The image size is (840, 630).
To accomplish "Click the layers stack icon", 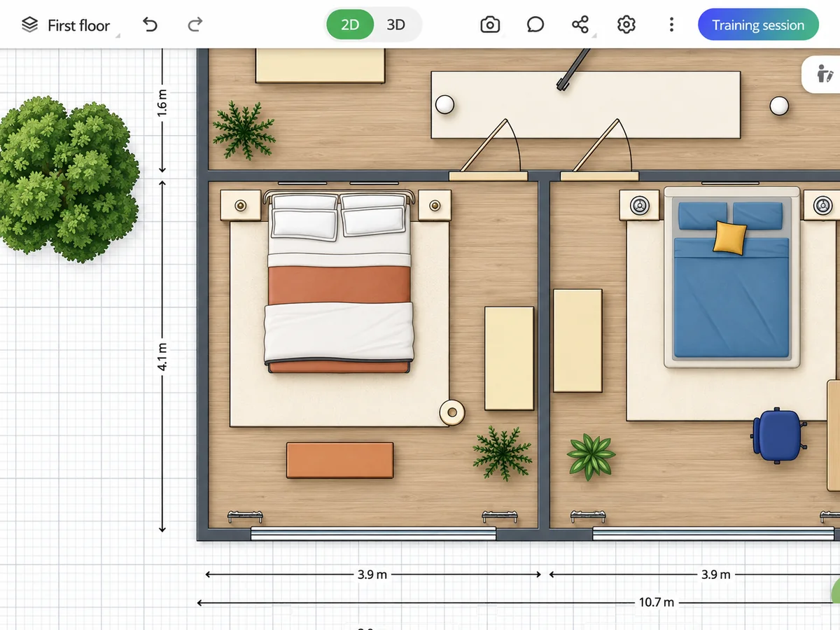I will (29, 25).
